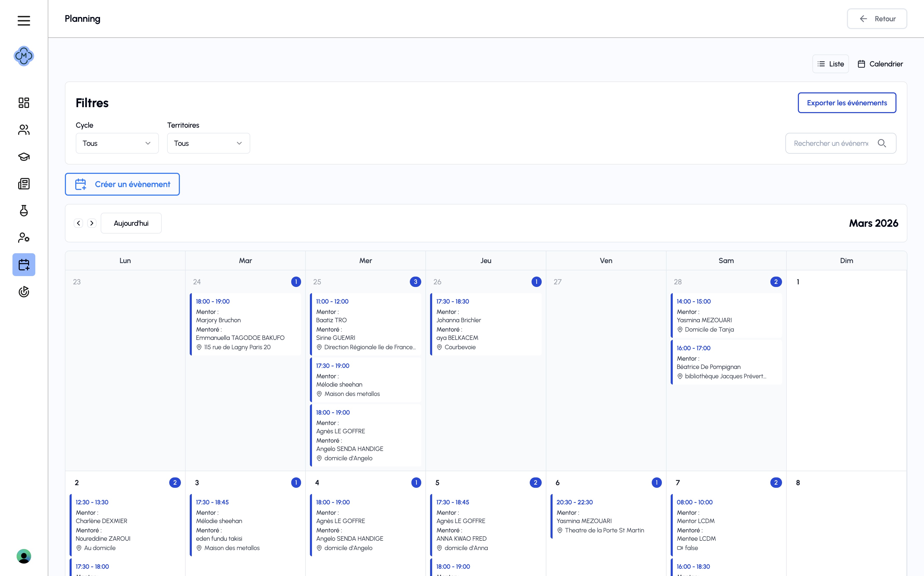Click event count badge on day 5
This screenshot has height=576, width=924.
[535, 483]
